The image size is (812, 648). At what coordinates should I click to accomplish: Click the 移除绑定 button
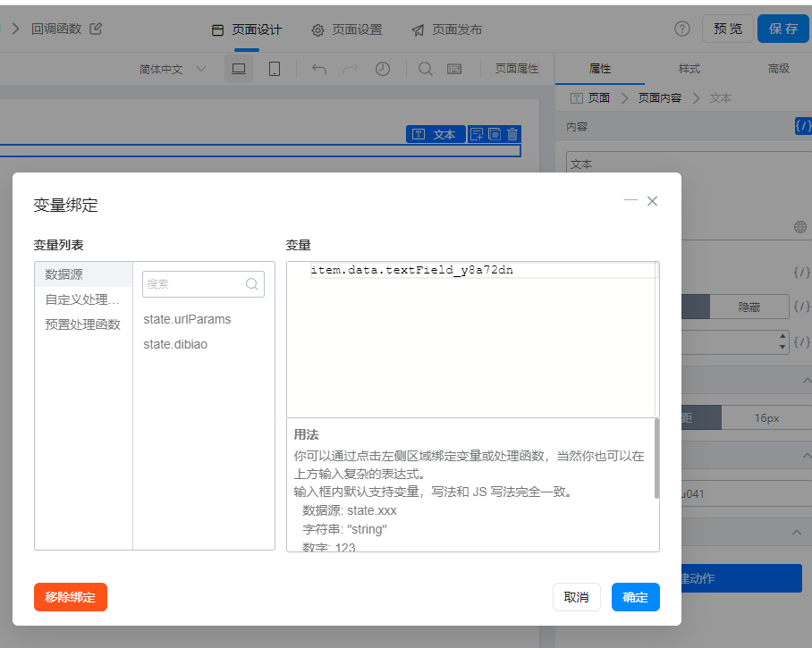[71, 597]
